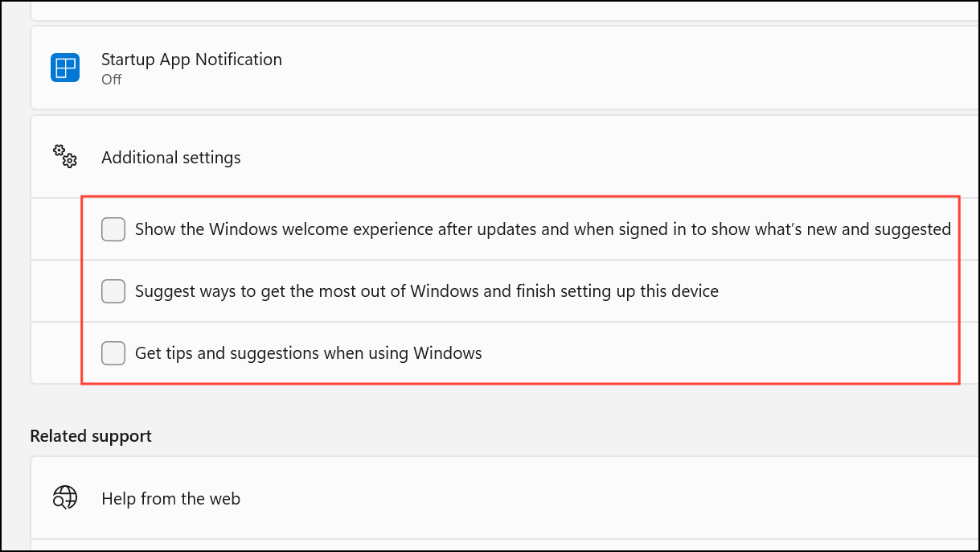This screenshot has height=552, width=980.
Task: Click the notification app icon showing Off status
Action: [64, 68]
